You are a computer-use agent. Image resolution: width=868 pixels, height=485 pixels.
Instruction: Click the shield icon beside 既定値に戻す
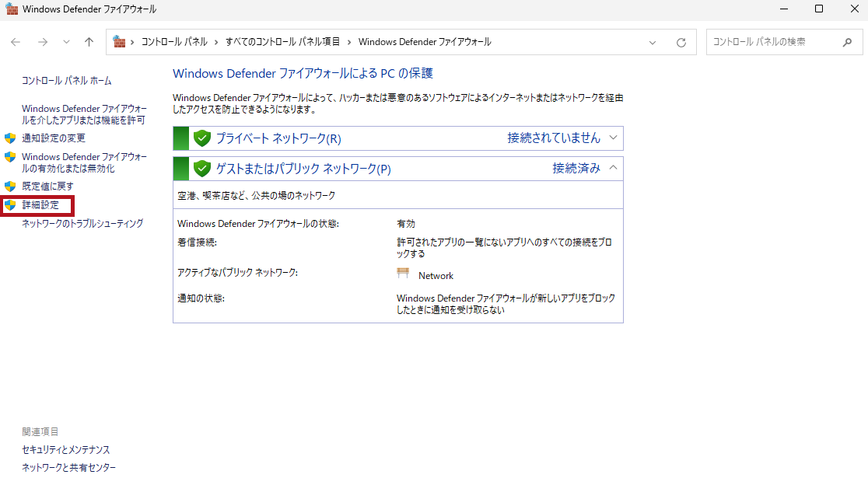point(10,187)
